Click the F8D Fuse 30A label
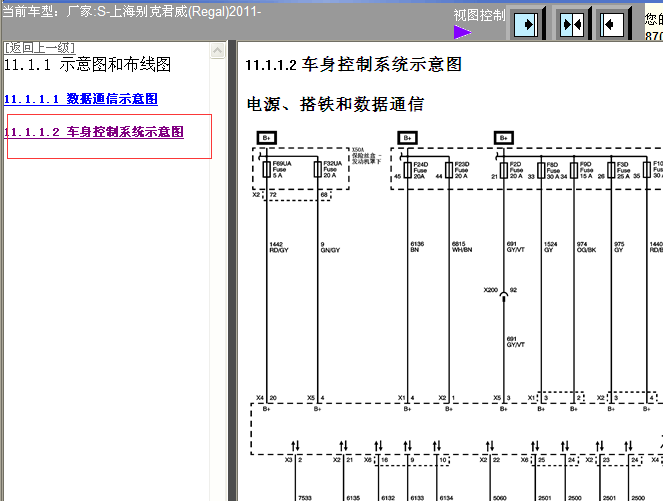This screenshot has width=663, height=501. coord(553,170)
